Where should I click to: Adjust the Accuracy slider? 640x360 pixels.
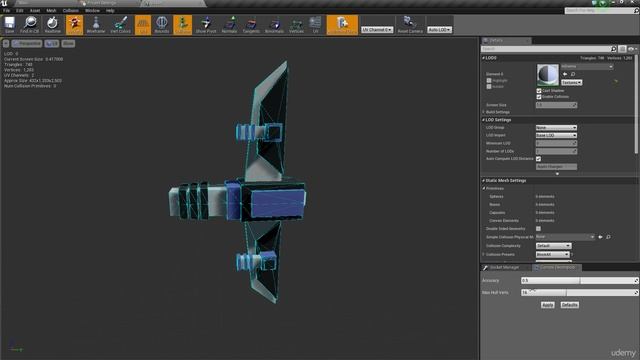580,280
